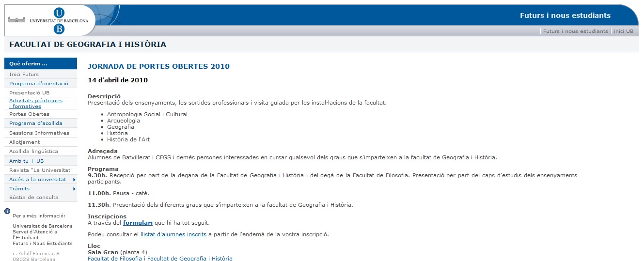Click c. Adolf Florensa, 8 address
The image size is (644, 261).
[36, 253]
